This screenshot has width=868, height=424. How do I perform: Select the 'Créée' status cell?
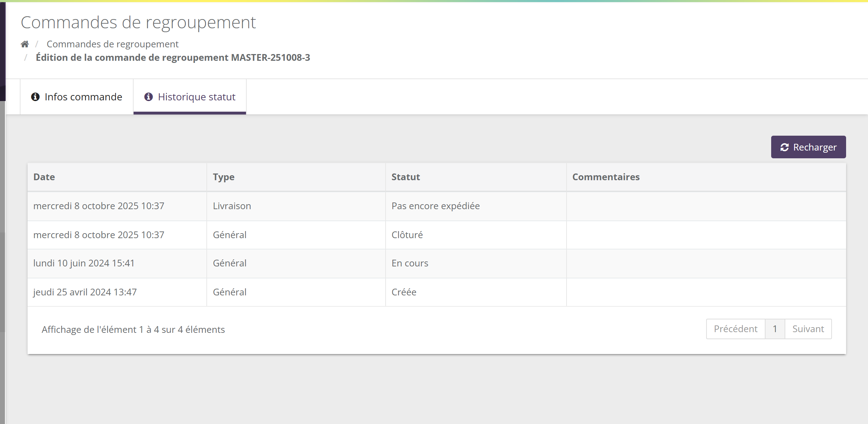pos(476,292)
